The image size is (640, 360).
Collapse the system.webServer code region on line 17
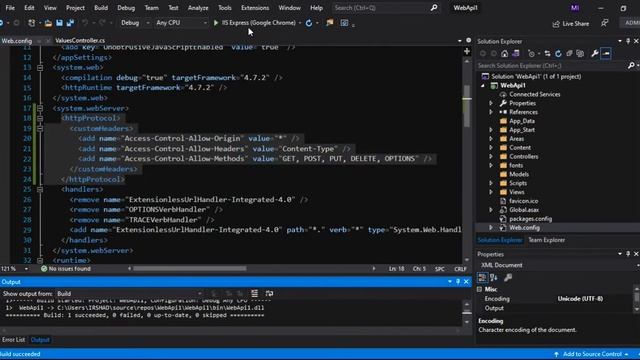[x=40, y=108]
